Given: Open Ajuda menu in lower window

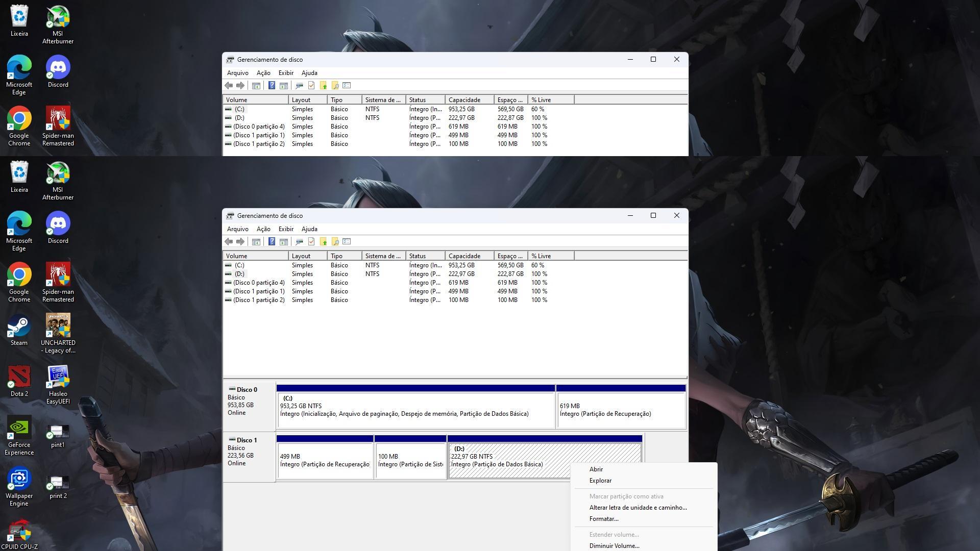Looking at the screenshot, I should [309, 229].
